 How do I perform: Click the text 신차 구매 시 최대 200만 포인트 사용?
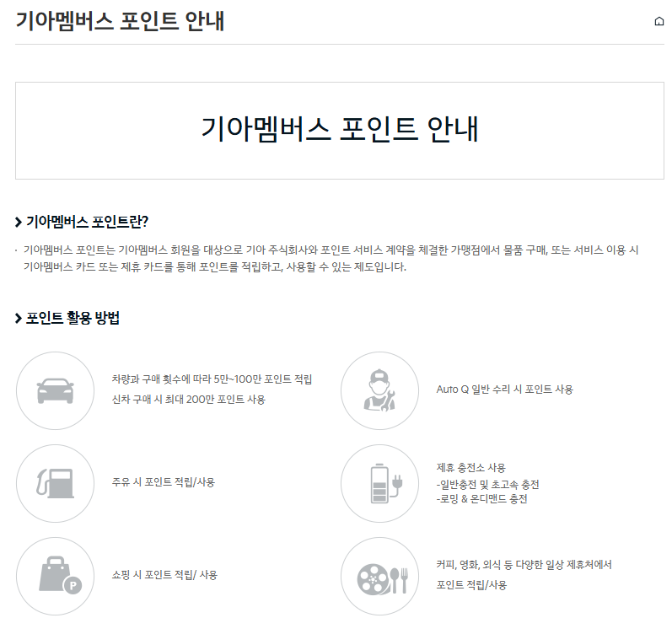[189, 399]
